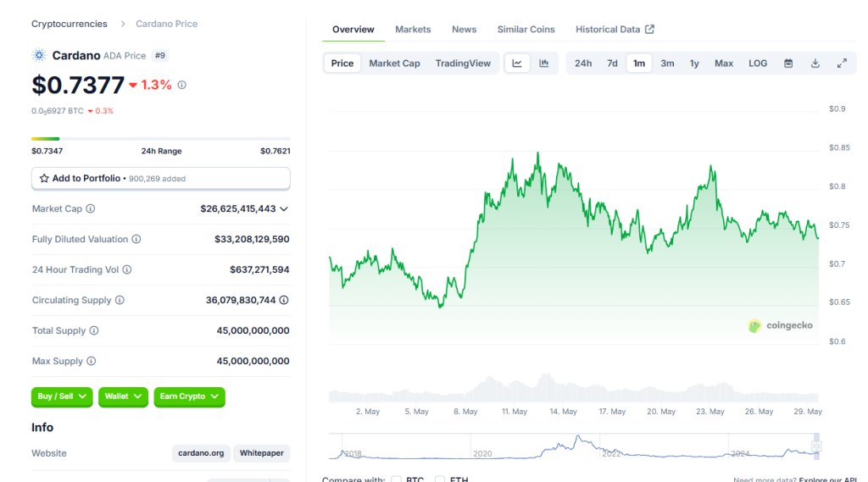Viewport: 868px width, 482px height.
Task: Click the historical overview navigator chart
Action: (x=574, y=447)
